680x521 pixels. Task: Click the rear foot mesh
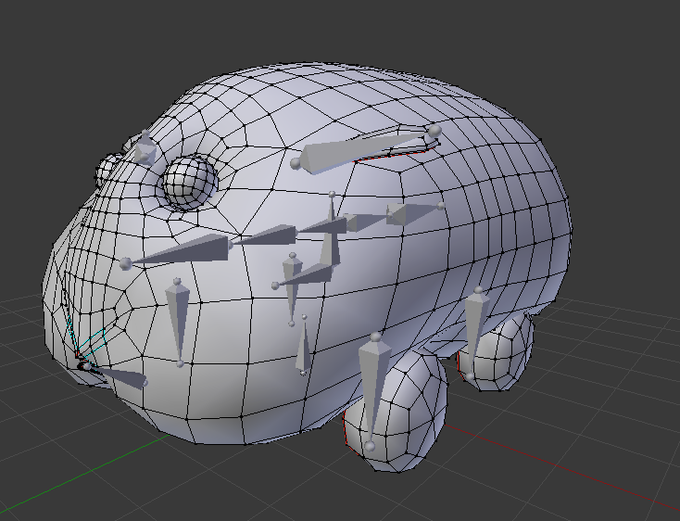[499, 356]
